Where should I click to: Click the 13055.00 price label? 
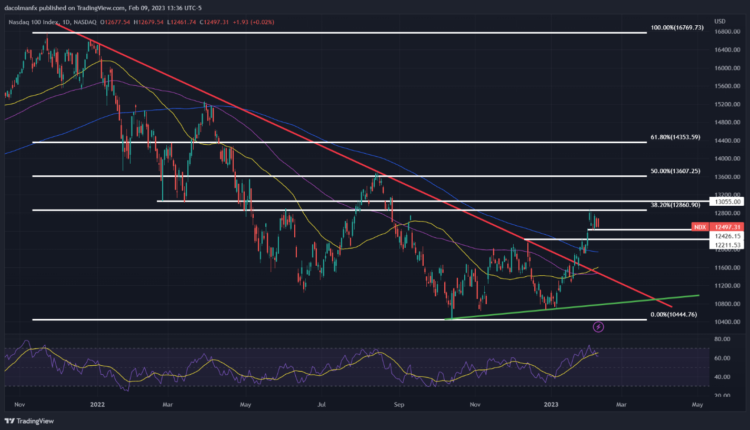click(725, 201)
